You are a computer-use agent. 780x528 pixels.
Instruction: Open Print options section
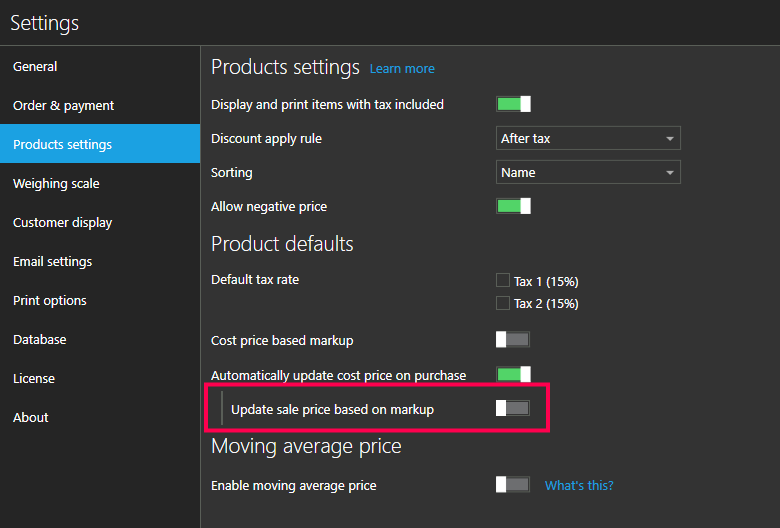(49, 301)
